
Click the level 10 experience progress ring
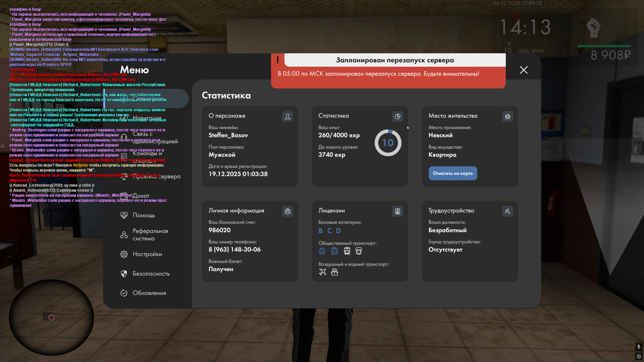tap(388, 143)
